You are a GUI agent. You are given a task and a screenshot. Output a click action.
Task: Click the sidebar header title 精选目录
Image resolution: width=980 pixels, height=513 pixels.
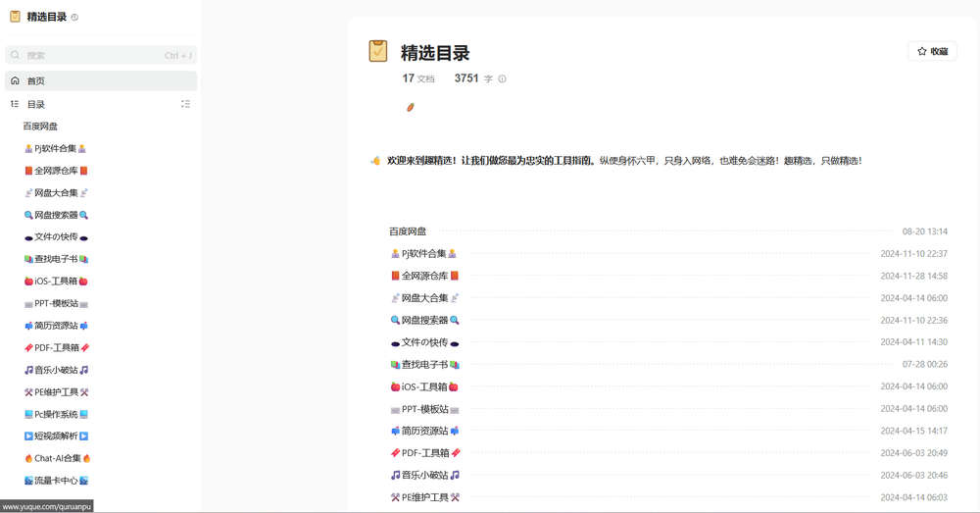pos(46,17)
